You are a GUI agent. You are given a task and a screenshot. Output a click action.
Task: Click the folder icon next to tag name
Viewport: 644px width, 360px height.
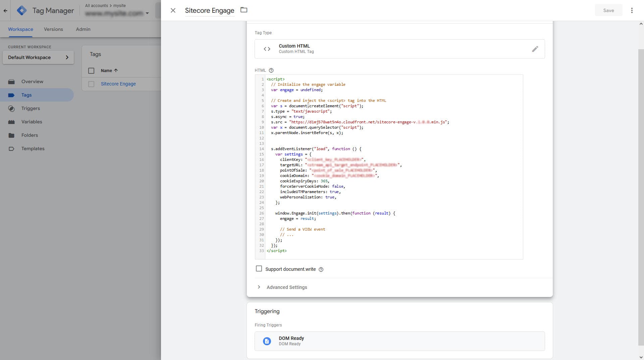pos(244,10)
